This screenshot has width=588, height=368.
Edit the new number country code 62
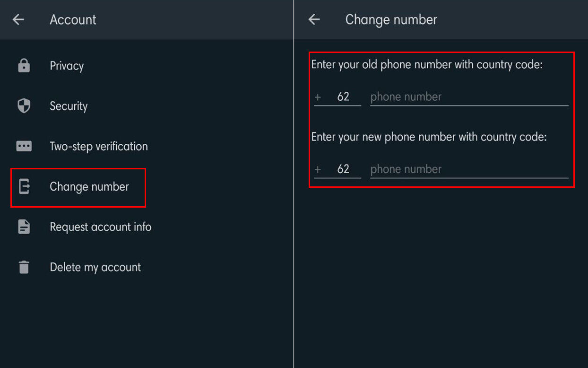(x=343, y=169)
